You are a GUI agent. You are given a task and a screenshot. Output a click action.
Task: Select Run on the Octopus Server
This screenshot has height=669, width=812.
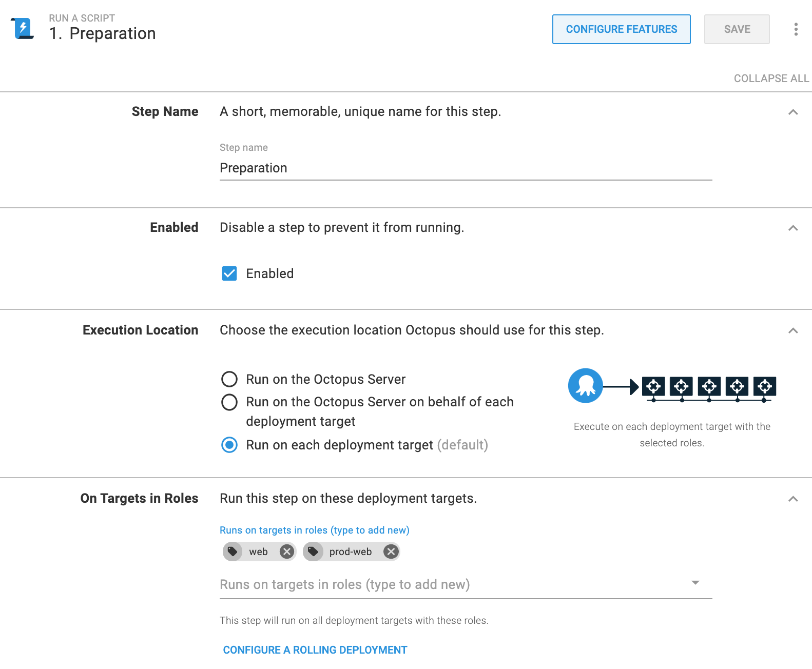pyautogui.click(x=229, y=379)
